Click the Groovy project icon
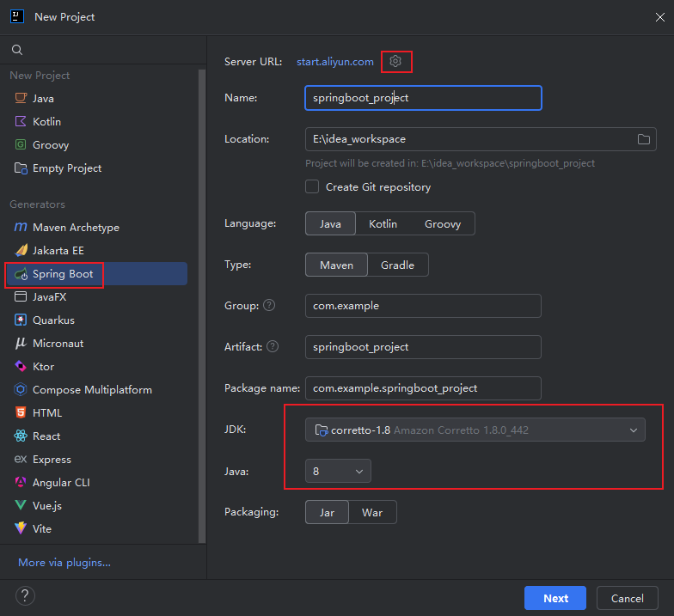Screen dimensions: 674x616 coord(21,144)
